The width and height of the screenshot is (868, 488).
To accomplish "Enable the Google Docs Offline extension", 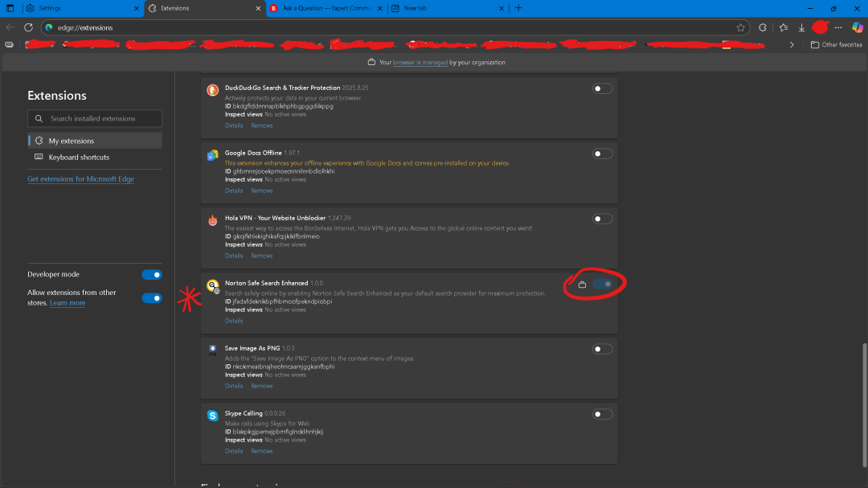I will click(x=602, y=154).
